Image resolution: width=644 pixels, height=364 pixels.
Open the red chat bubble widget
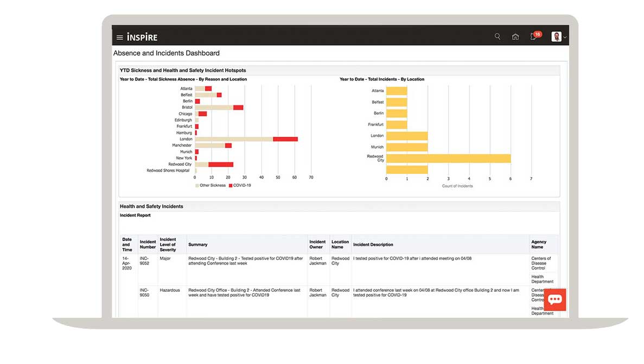(x=554, y=299)
